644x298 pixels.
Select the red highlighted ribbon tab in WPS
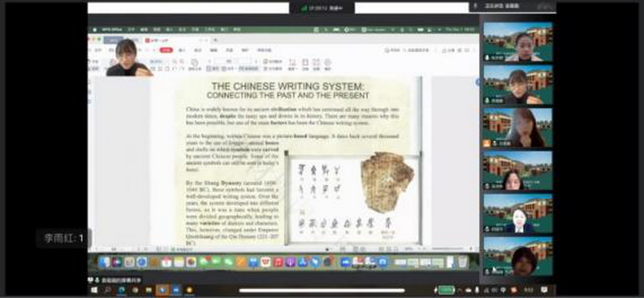pos(166,50)
